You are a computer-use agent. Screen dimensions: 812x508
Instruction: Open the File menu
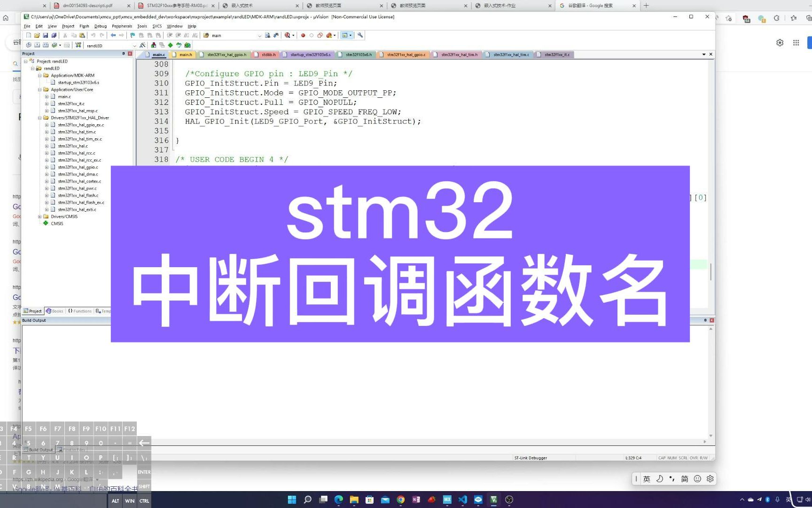pyautogui.click(x=27, y=26)
